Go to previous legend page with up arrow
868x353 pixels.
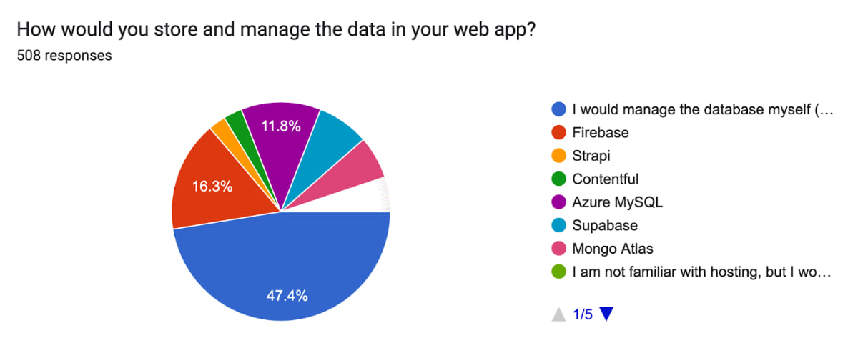point(559,314)
